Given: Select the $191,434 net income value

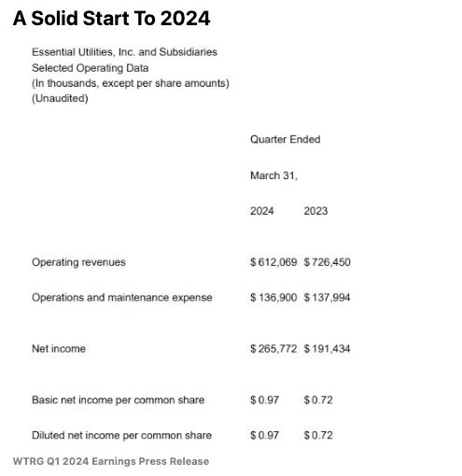Looking at the screenshot, I should tap(328, 348).
